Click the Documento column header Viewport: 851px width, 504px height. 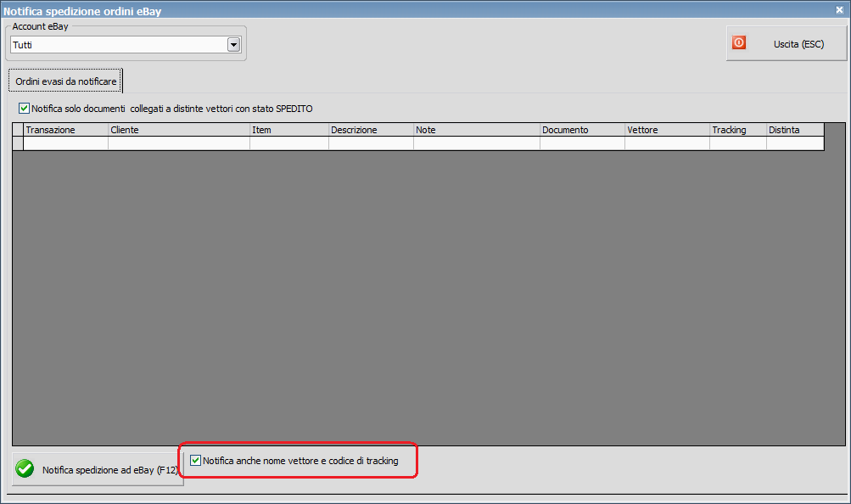tap(582, 130)
